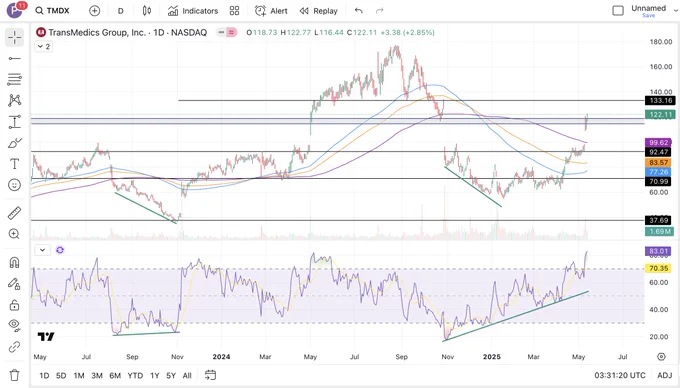Click the yellow 70.35 RSI label
Viewport: 680px width, 388px height.
658,268
